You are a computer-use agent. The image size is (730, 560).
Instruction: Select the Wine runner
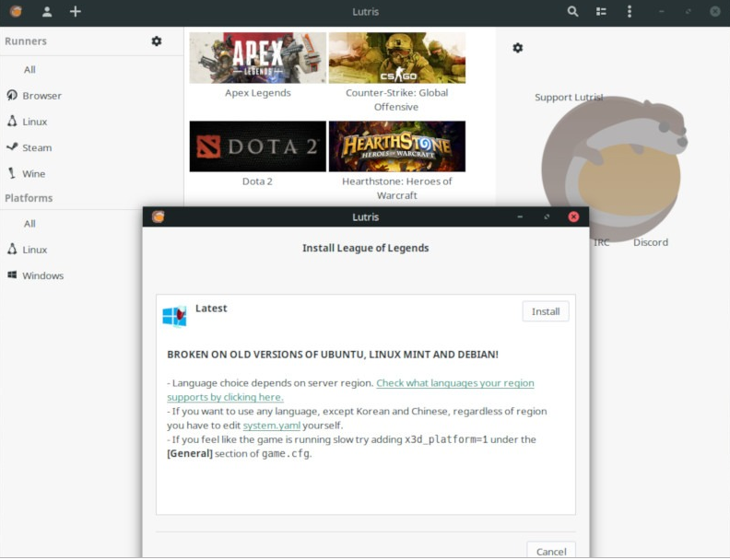(x=33, y=173)
